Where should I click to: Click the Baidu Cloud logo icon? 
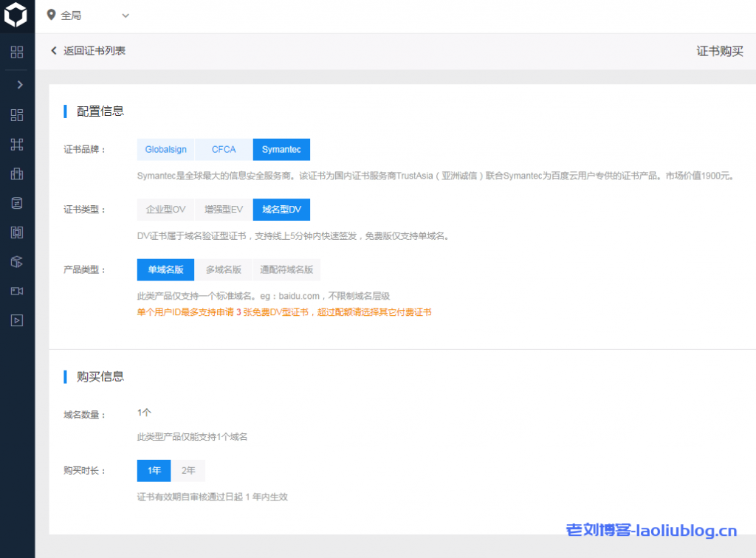coord(16,15)
